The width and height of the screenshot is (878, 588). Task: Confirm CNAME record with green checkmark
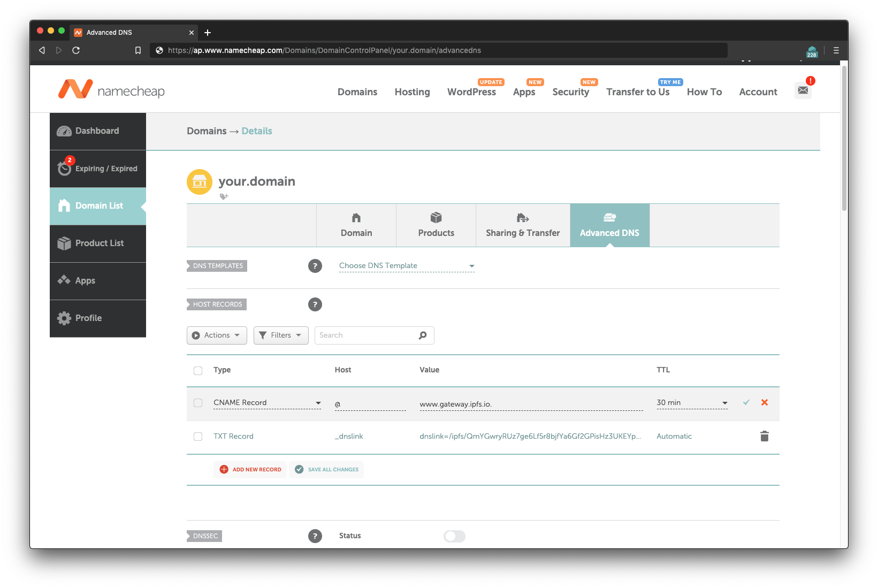(x=746, y=402)
